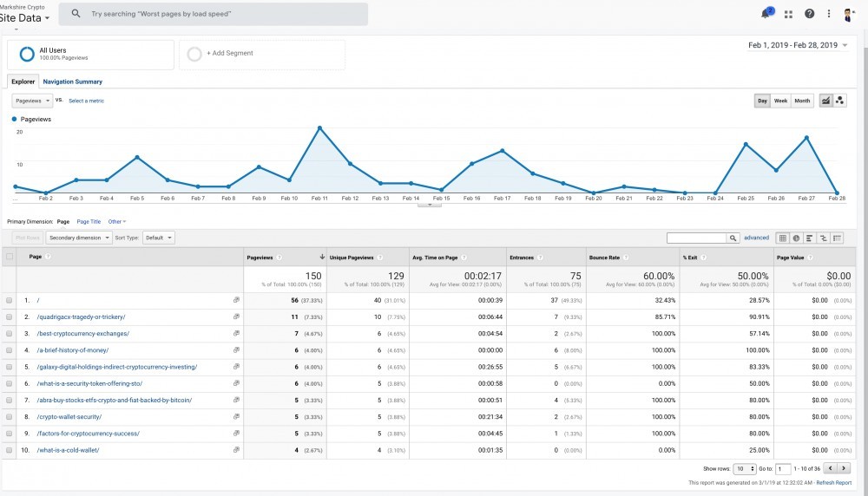Open the / page in new window
The height and width of the screenshot is (496, 868).
pyautogui.click(x=236, y=300)
